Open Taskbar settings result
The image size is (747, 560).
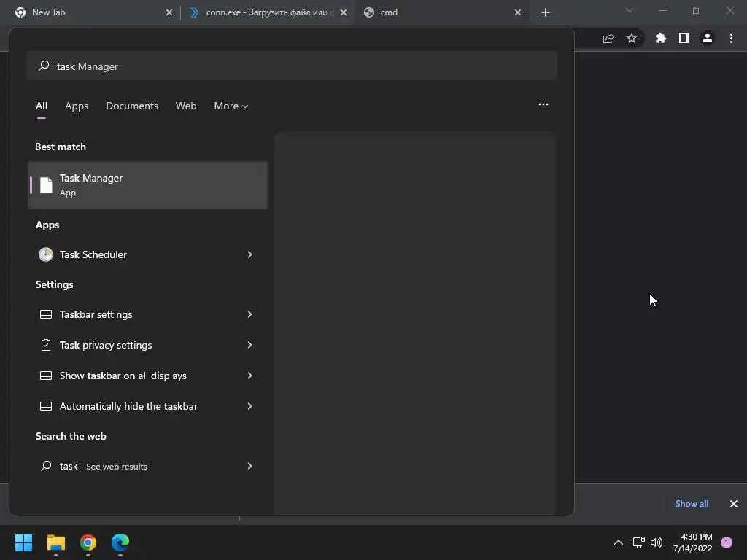(x=147, y=314)
